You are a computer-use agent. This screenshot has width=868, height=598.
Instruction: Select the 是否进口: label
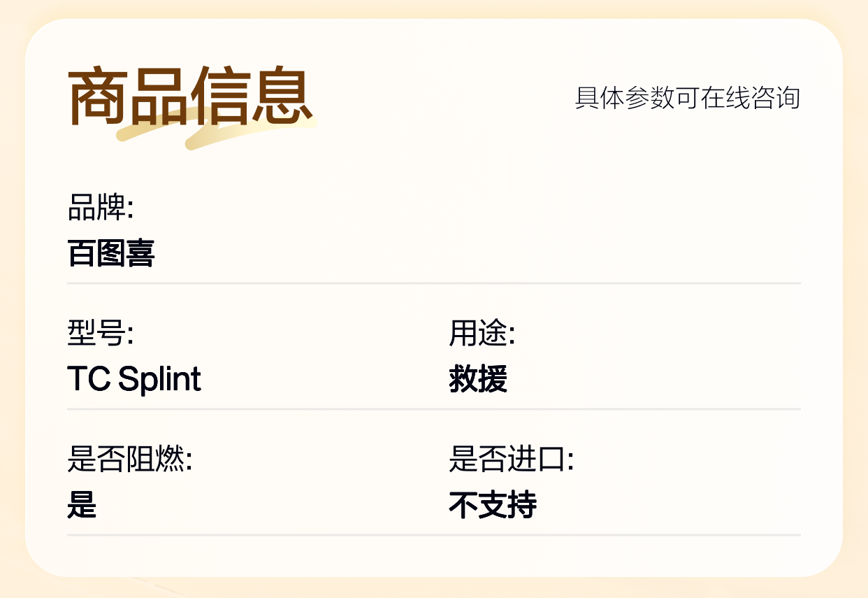tap(512, 460)
